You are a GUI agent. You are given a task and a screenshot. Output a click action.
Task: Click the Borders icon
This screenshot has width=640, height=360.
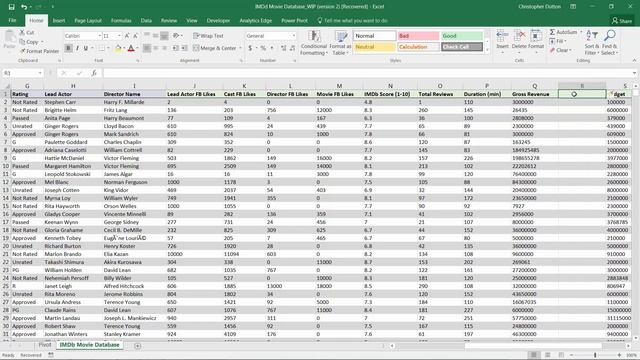click(102, 48)
